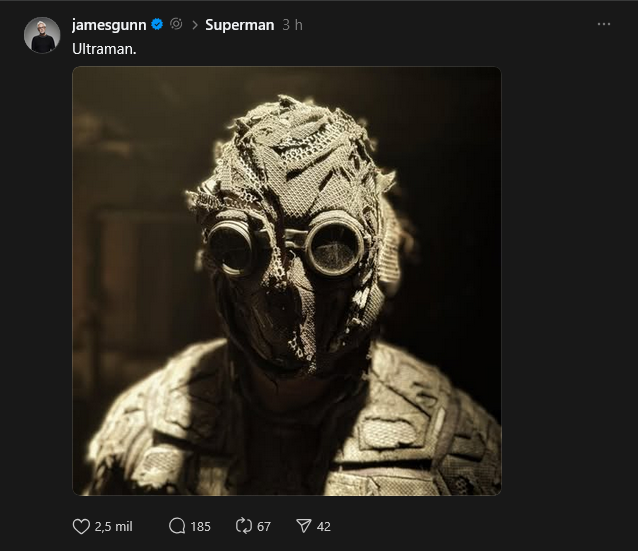Click the post text Ultraman.
This screenshot has width=638, height=551.
pos(104,49)
